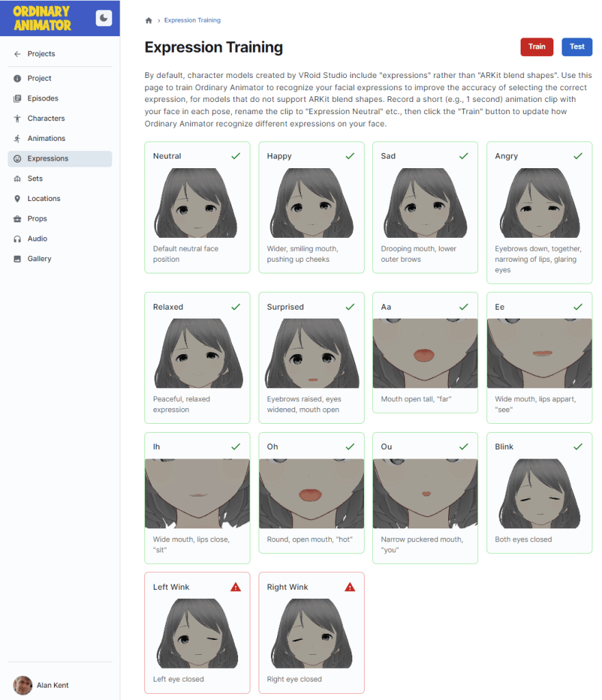The image size is (602, 700).
Task: Click the Locations pin icon
Action: 17,199
